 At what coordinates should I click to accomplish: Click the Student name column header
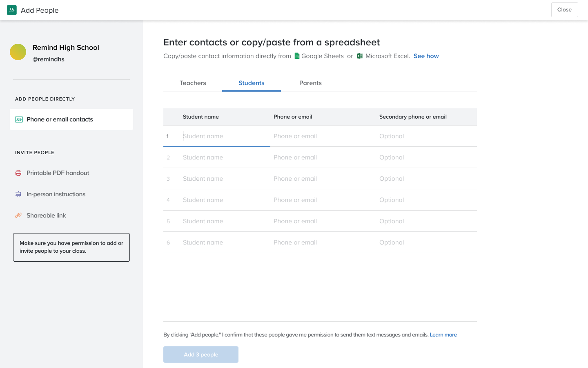point(201,117)
